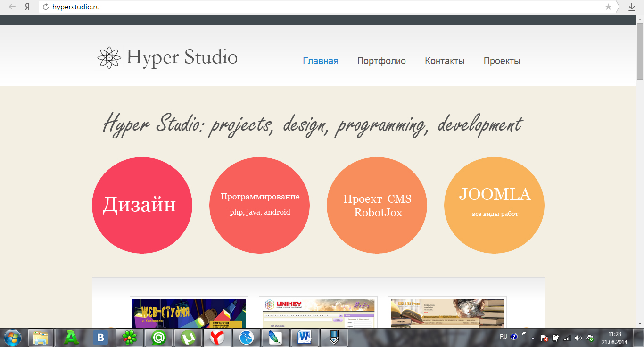The height and width of the screenshot is (347, 644).
Task: Launch Microsoft Word from the taskbar
Action: [305, 338]
